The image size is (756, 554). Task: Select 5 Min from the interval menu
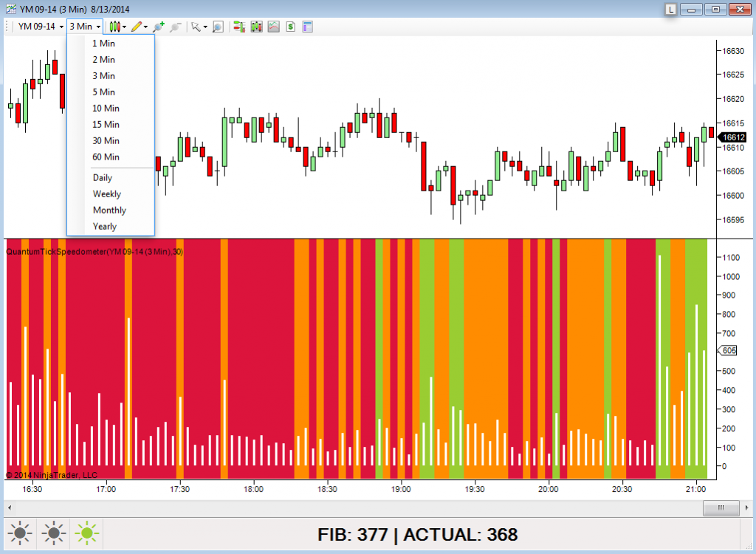[x=103, y=92]
